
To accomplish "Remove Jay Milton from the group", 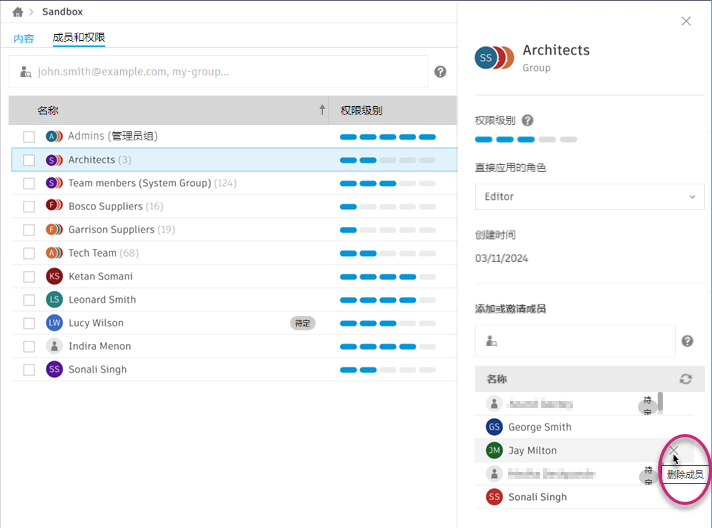I will coord(673,450).
